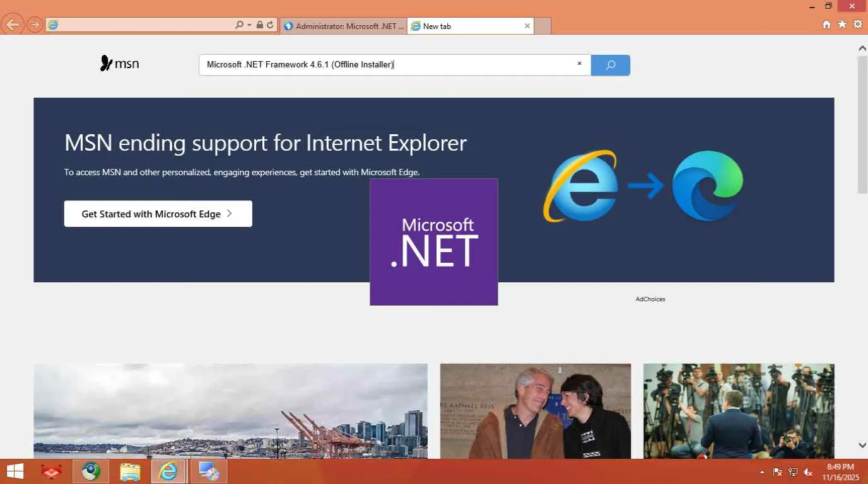The height and width of the screenshot is (484, 868).
Task: Click the address bar search magnifier icon
Action: tap(239, 25)
